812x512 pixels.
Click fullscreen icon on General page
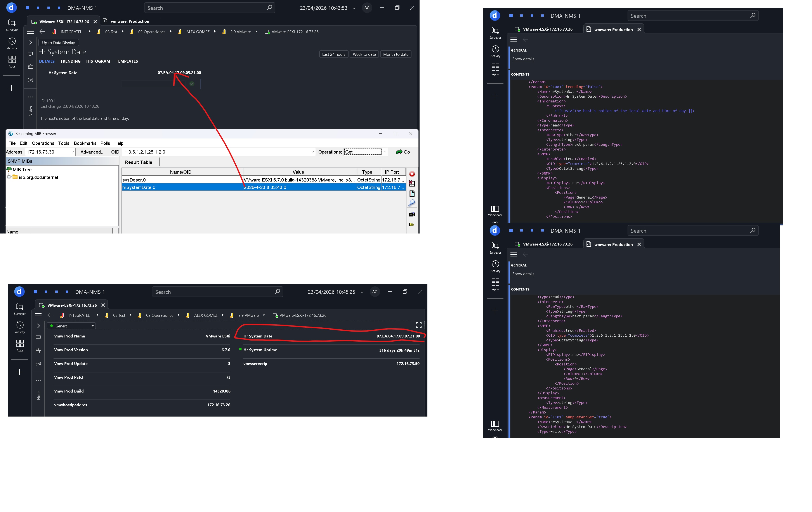(418, 325)
